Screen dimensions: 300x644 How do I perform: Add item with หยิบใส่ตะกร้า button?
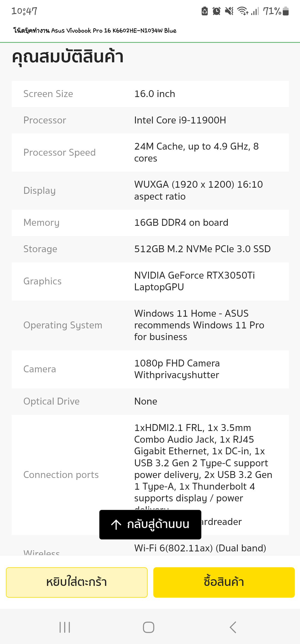(77, 582)
